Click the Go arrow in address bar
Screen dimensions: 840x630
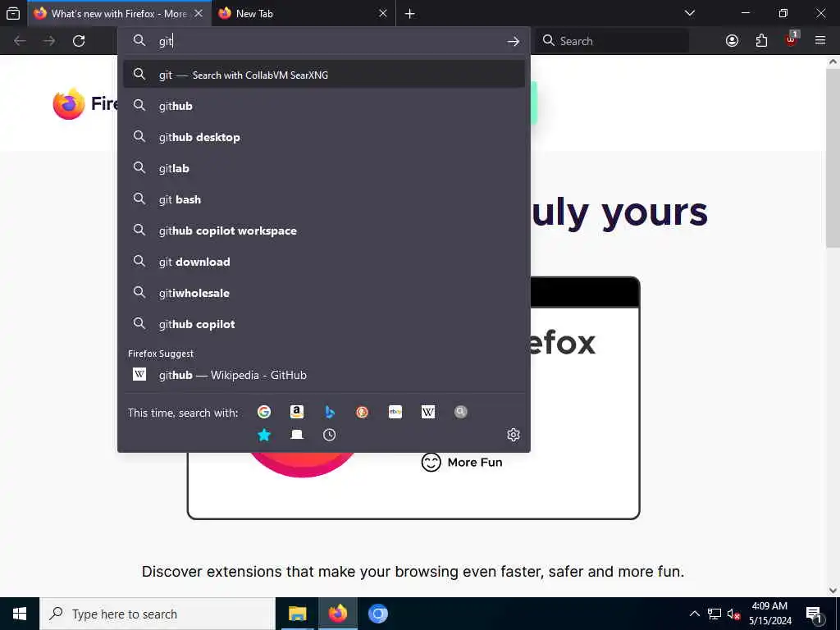[x=514, y=41]
